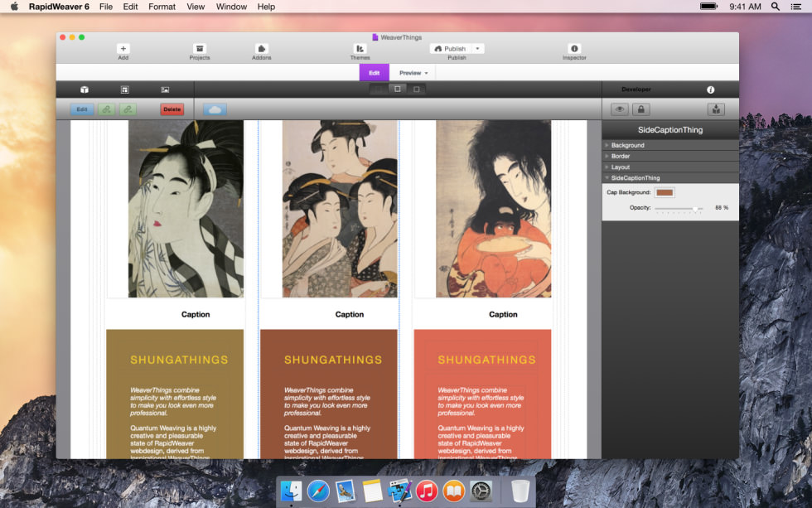812x508 pixels.
Task: Open the Notes app in Dock
Action: coord(372,491)
